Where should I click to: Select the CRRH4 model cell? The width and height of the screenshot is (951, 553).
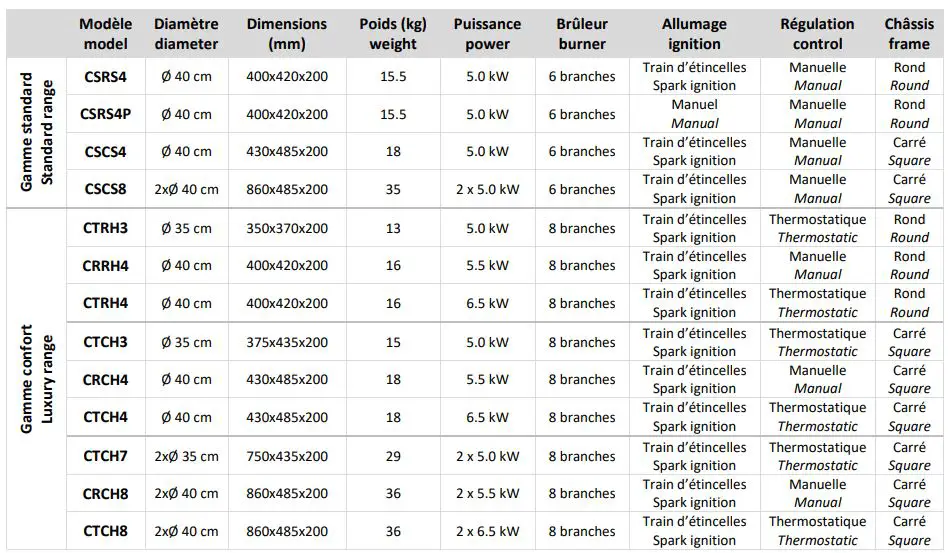coord(105,265)
